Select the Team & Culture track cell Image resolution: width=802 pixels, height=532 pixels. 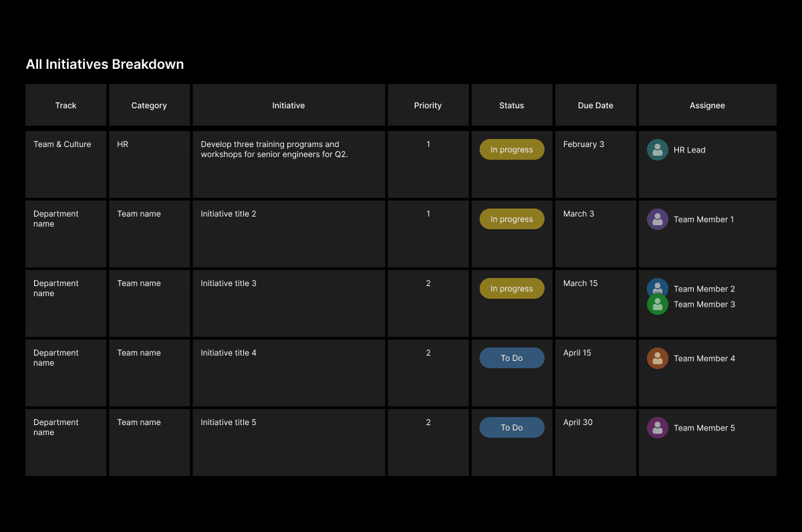point(62,144)
